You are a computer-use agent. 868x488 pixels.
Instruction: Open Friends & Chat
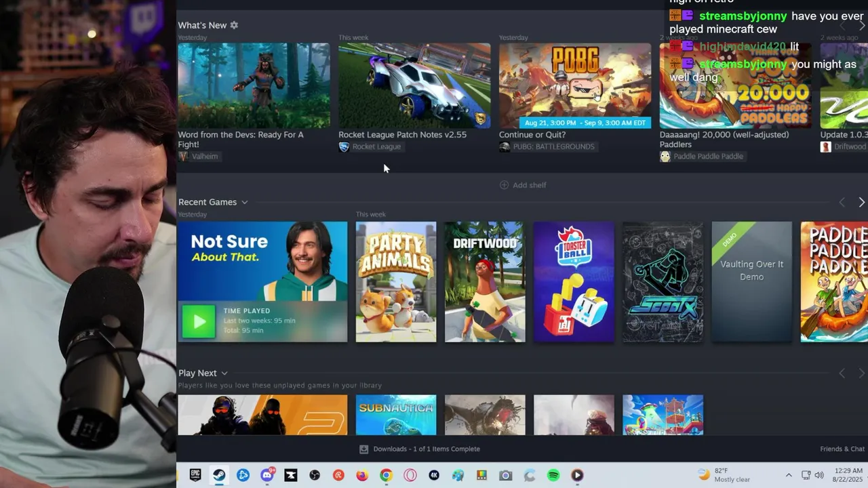tap(842, 449)
